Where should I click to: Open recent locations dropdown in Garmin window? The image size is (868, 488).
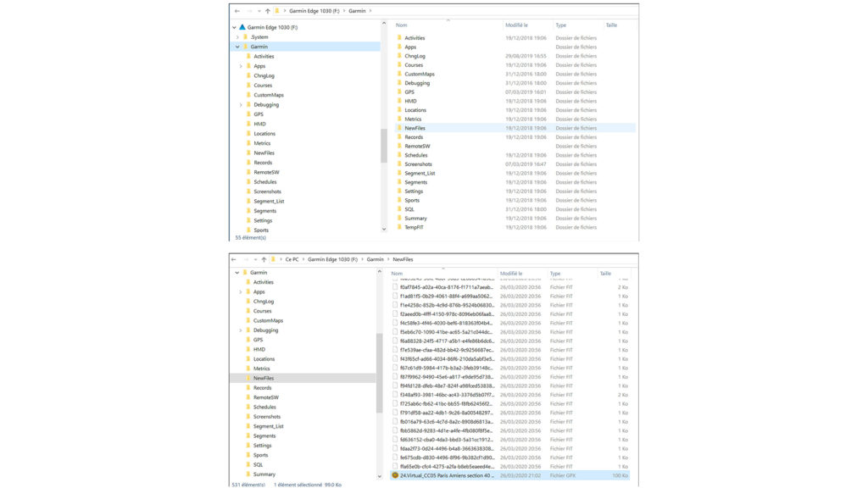point(259,11)
